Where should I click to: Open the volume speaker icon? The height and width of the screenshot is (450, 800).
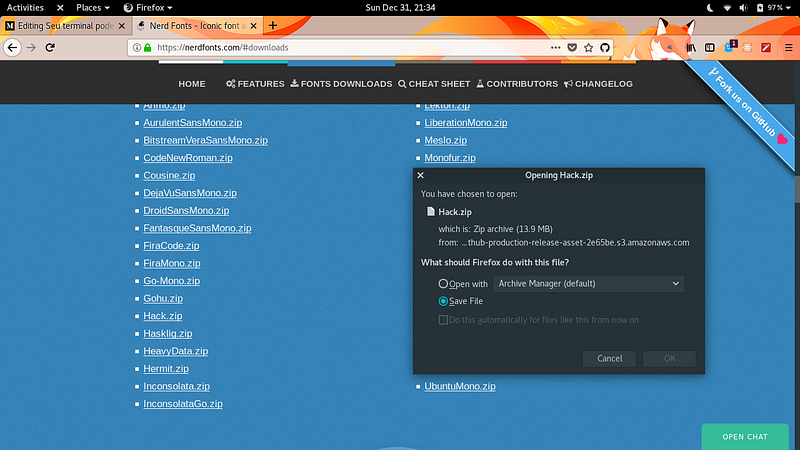pos(743,8)
